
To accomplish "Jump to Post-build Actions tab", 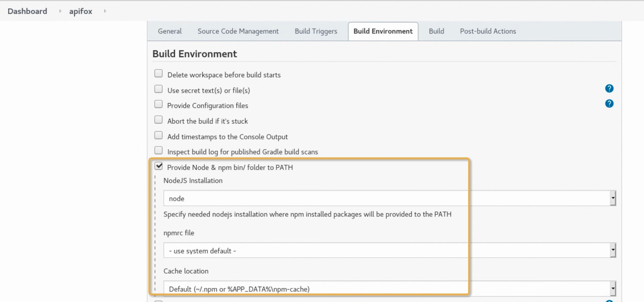I will [488, 31].
